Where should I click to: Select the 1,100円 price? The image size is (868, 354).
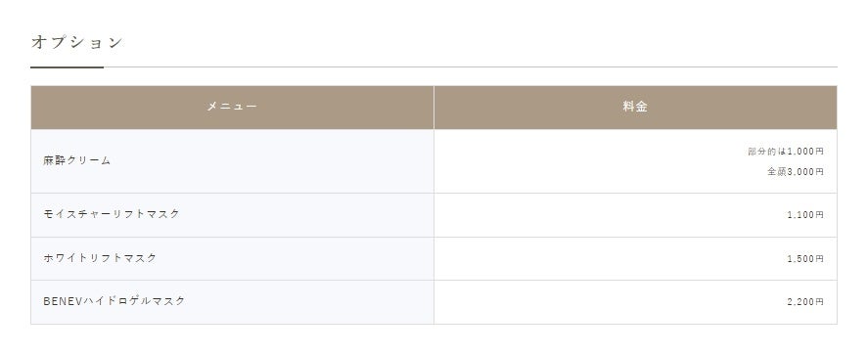coord(805,215)
